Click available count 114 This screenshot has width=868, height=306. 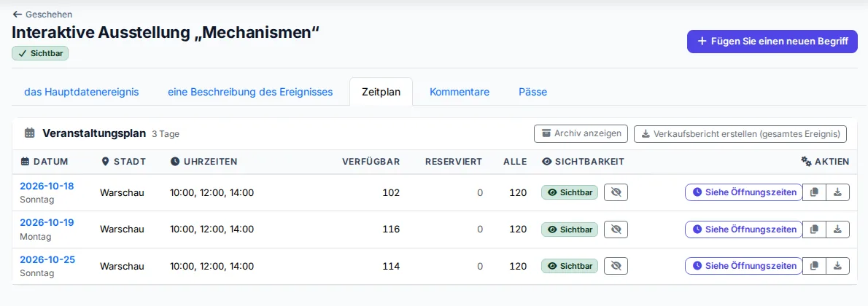(391, 266)
